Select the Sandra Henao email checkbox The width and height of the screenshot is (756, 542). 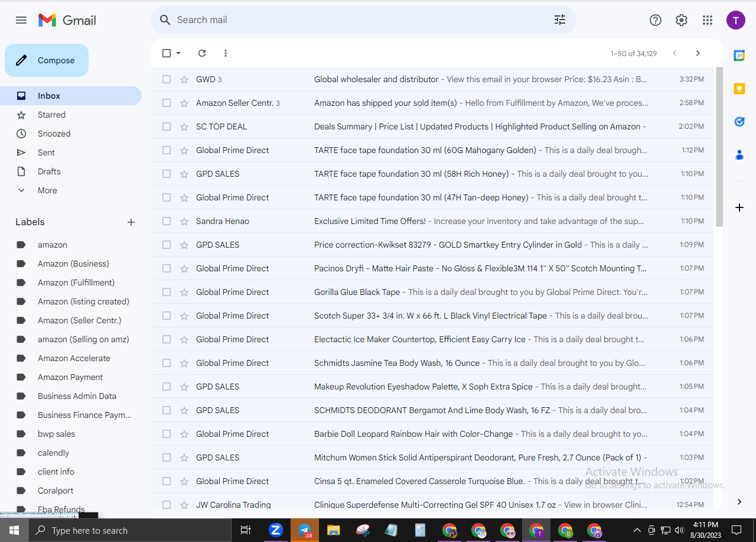(x=167, y=221)
